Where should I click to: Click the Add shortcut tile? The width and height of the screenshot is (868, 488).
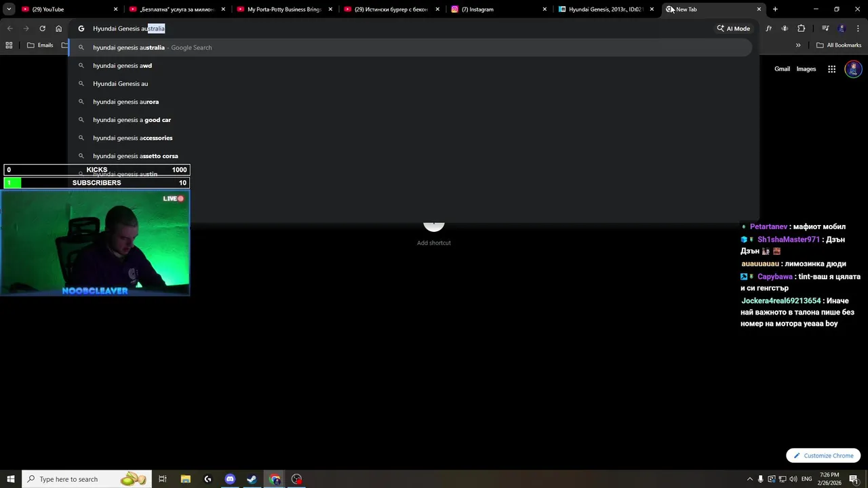[x=434, y=234]
